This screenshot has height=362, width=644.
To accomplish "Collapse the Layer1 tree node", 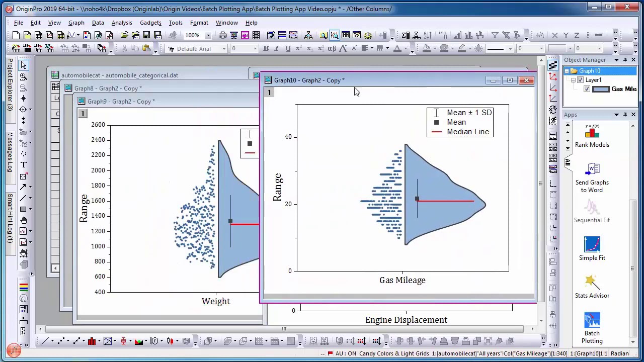I will click(573, 80).
